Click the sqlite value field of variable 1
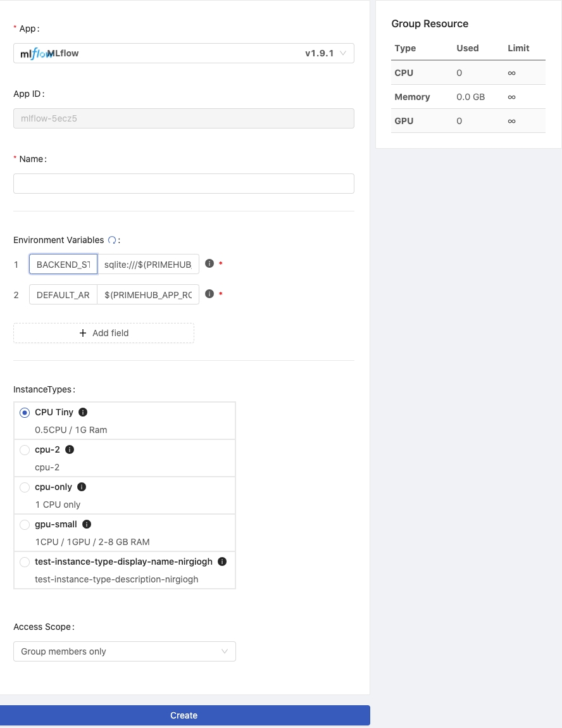The width and height of the screenshot is (562, 728). pos(148,264)
